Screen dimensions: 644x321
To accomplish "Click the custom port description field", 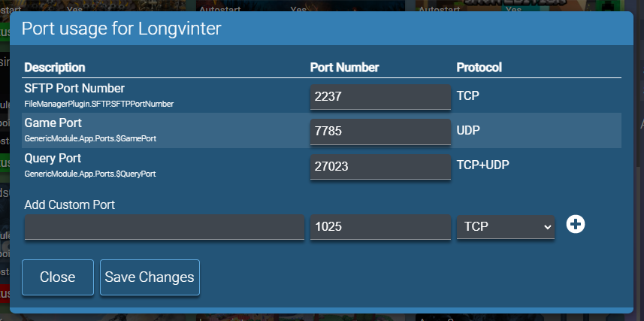I will [165, 226].
